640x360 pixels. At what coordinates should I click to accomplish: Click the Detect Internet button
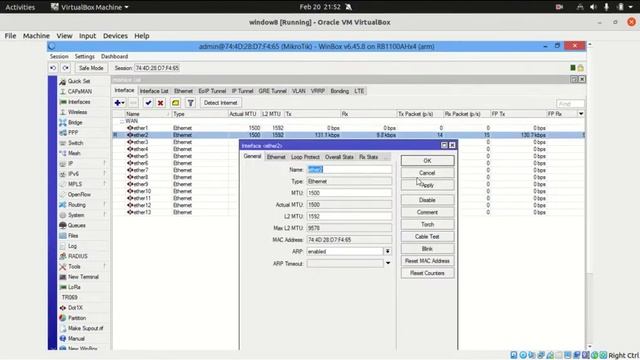(220, 103)
